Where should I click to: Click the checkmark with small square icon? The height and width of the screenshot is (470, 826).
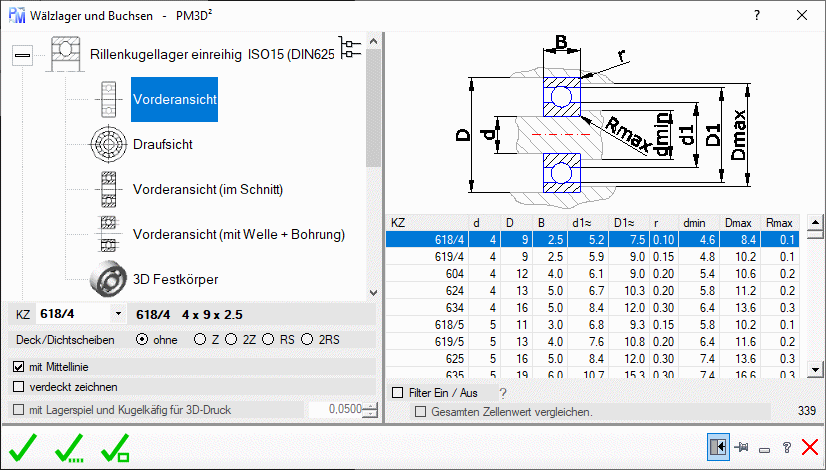[x=116, y=447]
